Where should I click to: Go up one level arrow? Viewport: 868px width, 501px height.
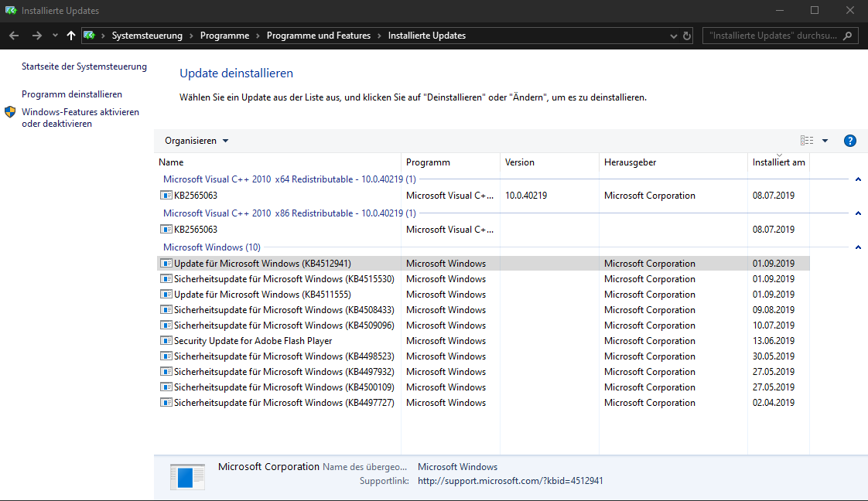[71, 36]
